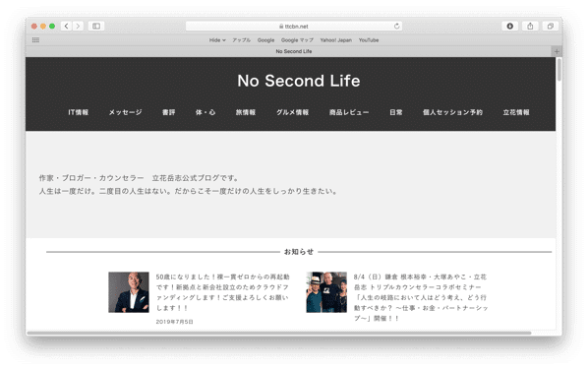Show all tabs overview button
Viewport: 588px width, 370px height.
pyautogui.click(x=550, y=26)
